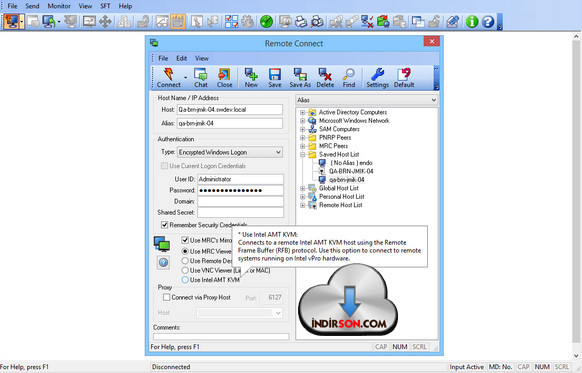
Task: Open the main window Help menu
Action: click(x=125, y=6)
